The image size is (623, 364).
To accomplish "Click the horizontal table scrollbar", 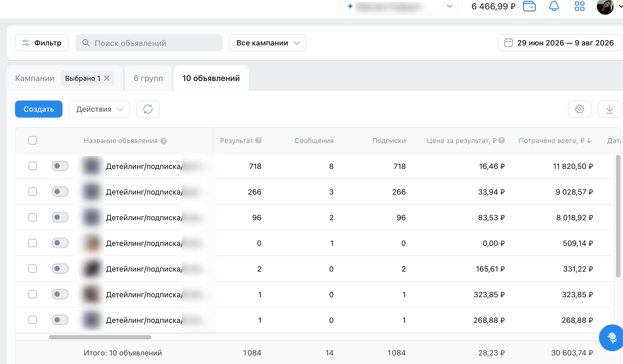I will tap(100, 337).
